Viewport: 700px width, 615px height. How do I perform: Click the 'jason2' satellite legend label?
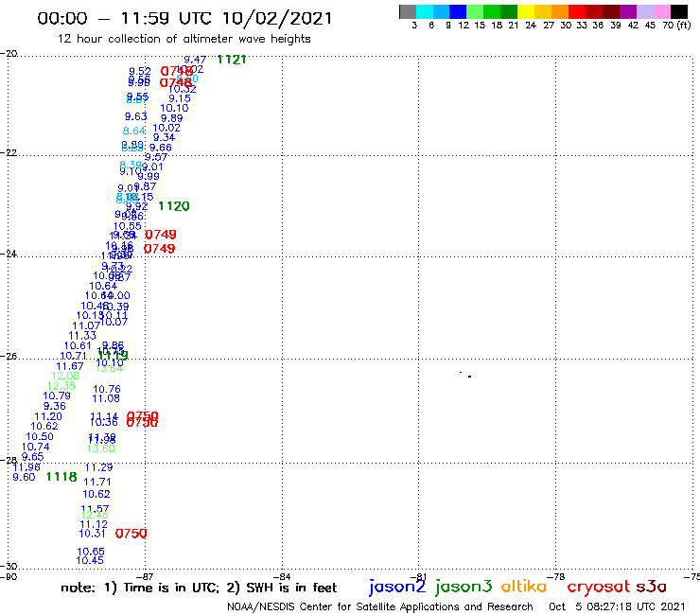point(397,587)
